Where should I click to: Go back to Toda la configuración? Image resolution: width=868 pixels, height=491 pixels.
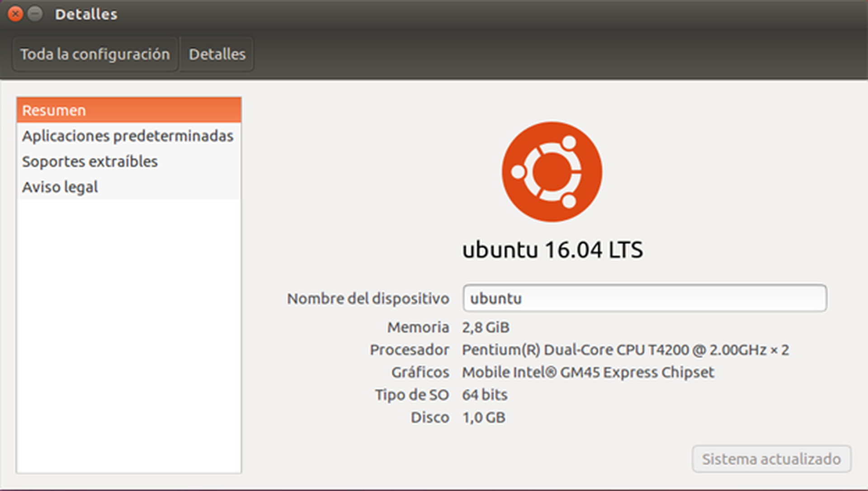95,54
